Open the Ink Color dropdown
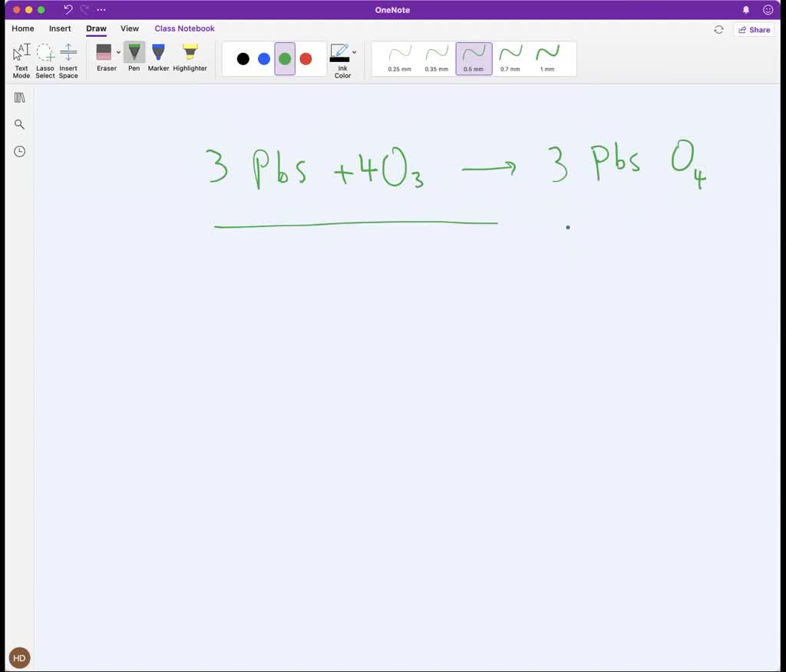 tap(354, 52)
